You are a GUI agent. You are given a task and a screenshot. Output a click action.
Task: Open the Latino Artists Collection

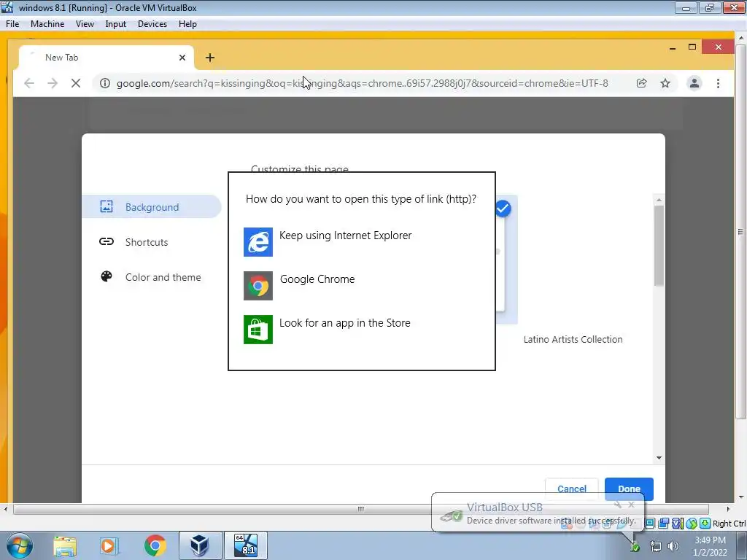[573, 340]
